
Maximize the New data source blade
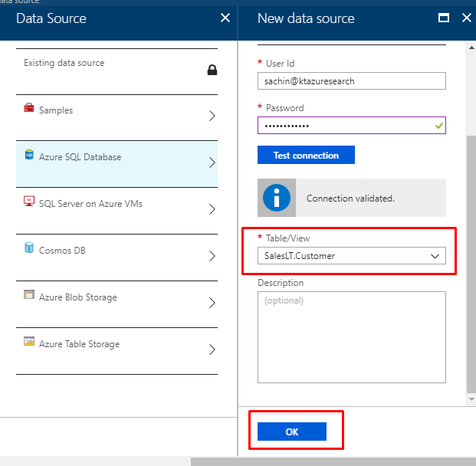tap(444, 18)
